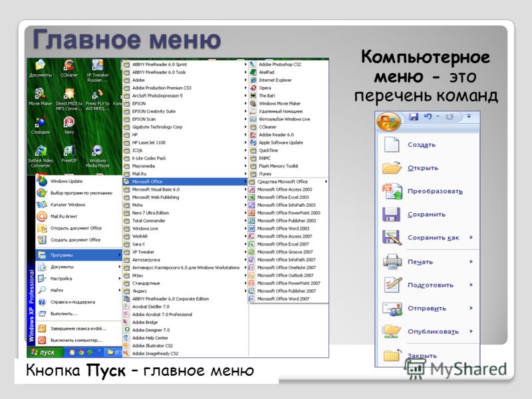Expand the Опубликовать submenu arrow
Image resolution: width=532 pixels, height=399 pixels.
471,331
